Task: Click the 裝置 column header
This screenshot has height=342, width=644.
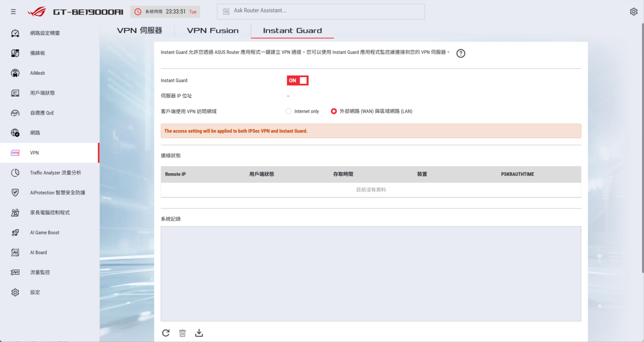Action: tap(422, 174)
